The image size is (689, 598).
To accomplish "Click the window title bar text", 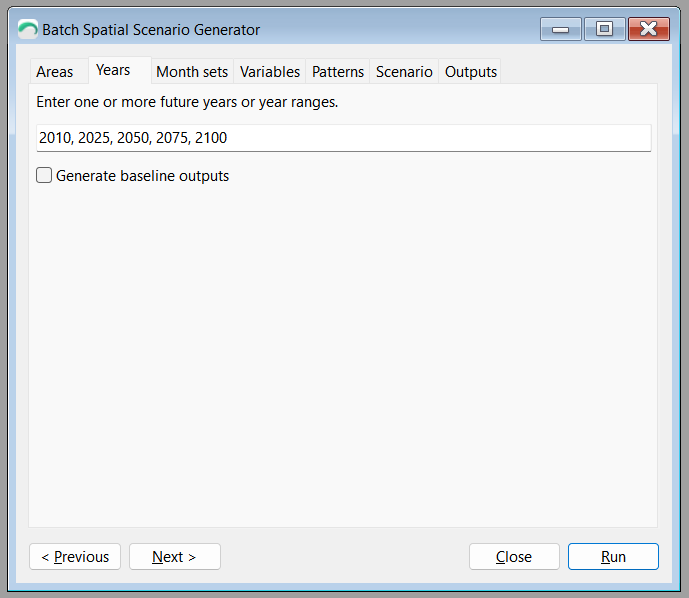I will 151,30.
